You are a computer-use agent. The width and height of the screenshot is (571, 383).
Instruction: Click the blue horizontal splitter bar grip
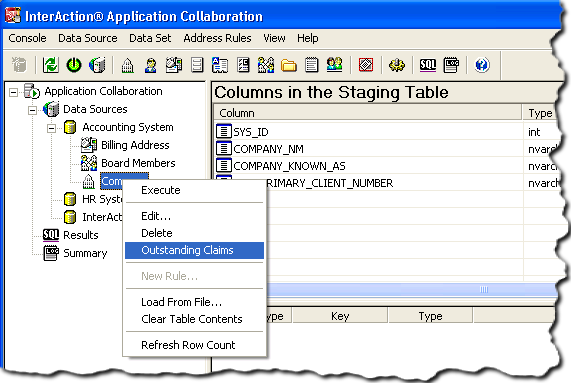(484, 289)
